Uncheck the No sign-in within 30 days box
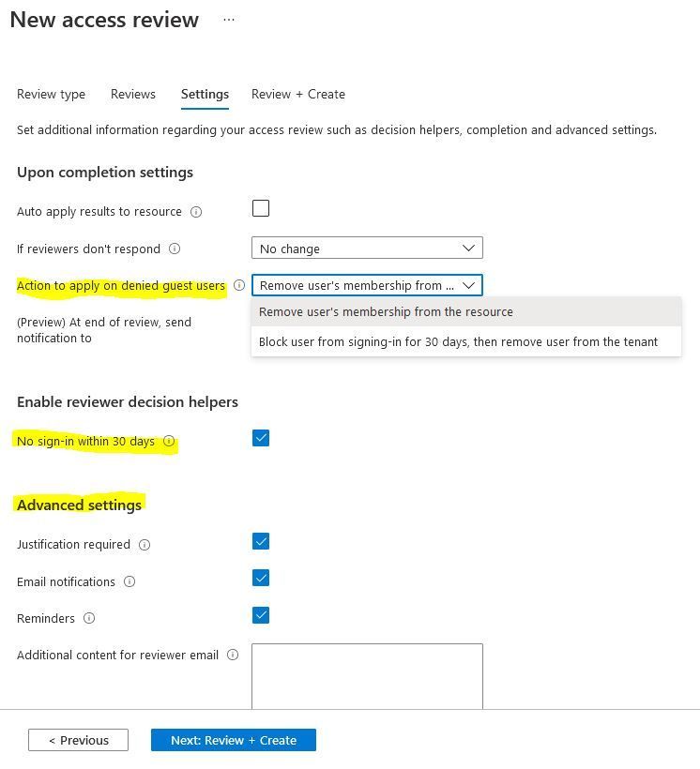The height and width of the screenshot is (769, 700). click(261, 438)
